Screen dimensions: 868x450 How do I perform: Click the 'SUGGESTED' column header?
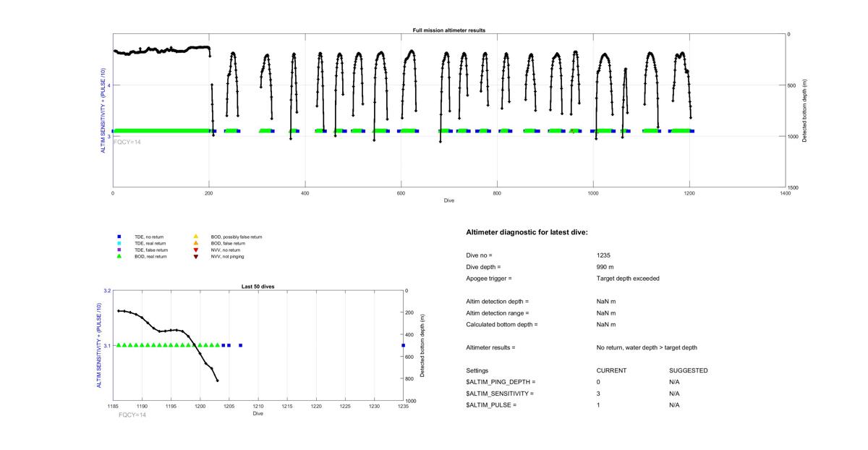[x=688, y=371]
